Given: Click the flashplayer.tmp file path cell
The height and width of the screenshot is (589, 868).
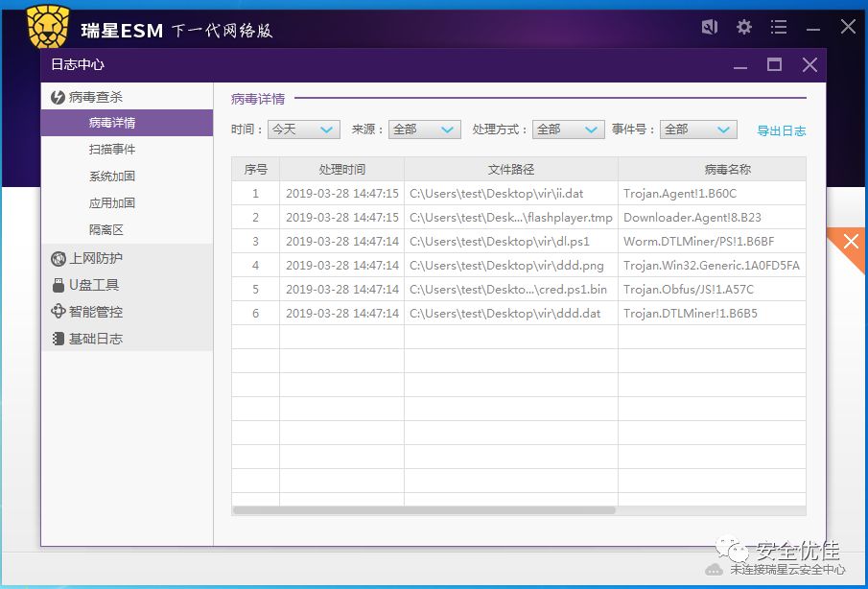Looking at the screenshot, I should [x=511, y=218].
